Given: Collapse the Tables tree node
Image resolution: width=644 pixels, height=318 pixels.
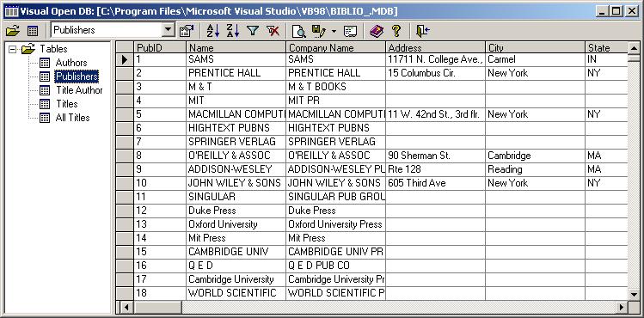Looking at the screenshot, I should pyautogui.click(x=13, y=49).
